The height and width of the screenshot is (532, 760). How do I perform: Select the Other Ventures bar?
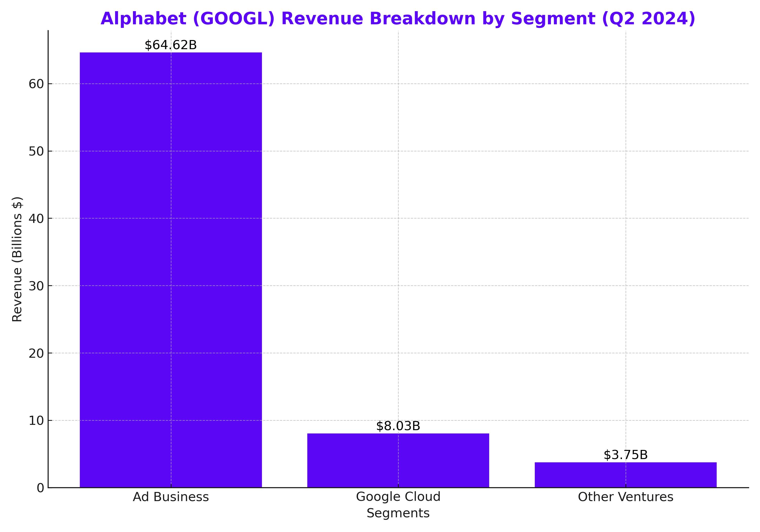626,475
